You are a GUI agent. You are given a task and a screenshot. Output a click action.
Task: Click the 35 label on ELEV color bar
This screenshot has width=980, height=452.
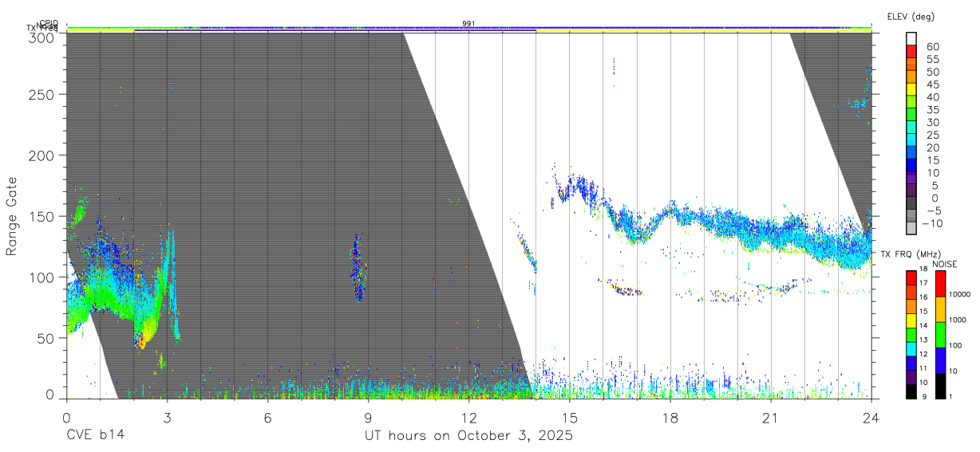pos(933,110)
